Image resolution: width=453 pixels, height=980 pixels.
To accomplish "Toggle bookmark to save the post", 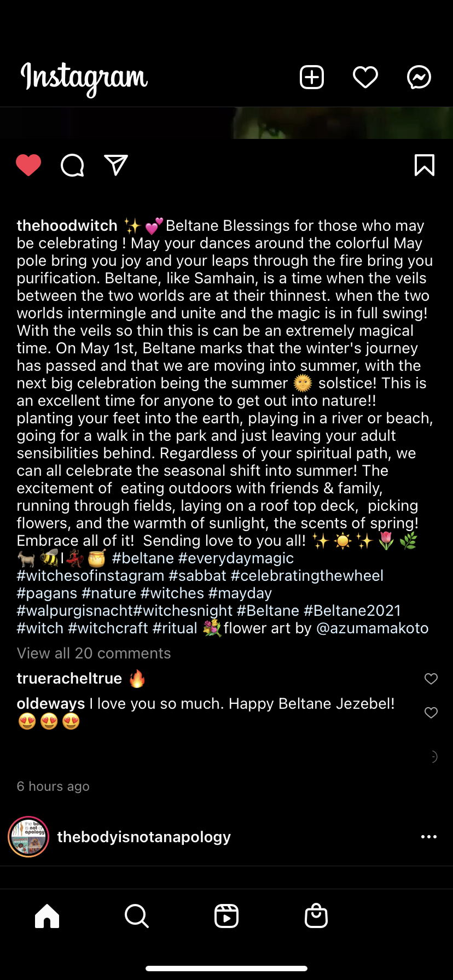I will [x=425, y=165].
